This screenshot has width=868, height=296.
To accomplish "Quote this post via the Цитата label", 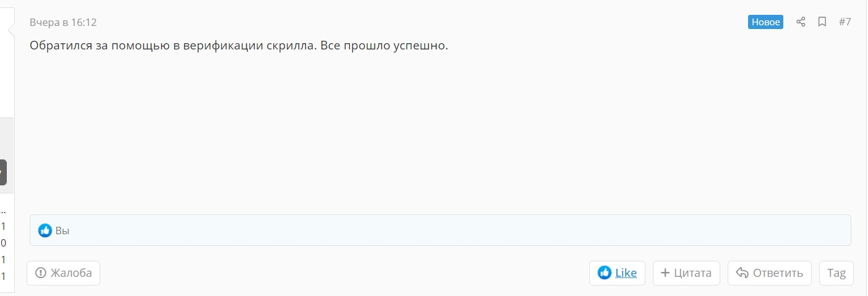I will (692, 273).
